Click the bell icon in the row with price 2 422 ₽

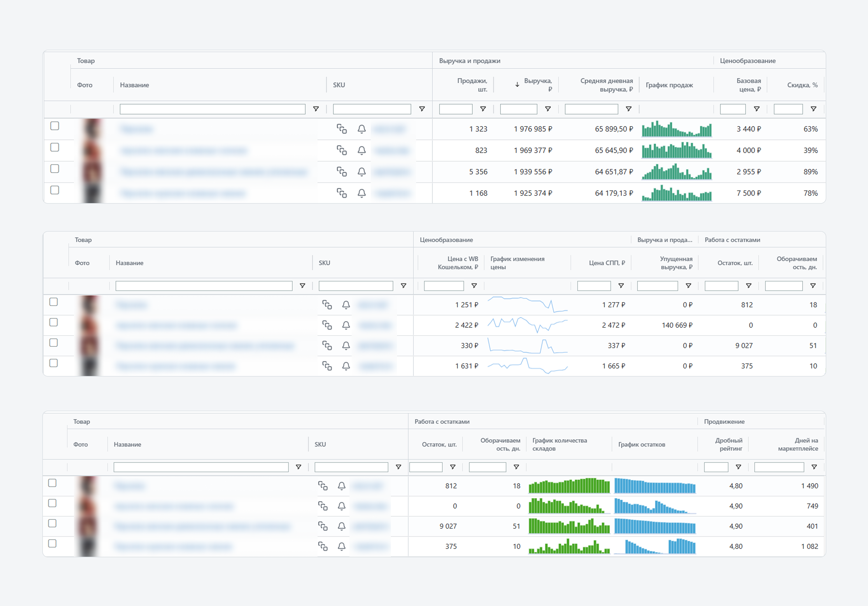coord(346,325)
